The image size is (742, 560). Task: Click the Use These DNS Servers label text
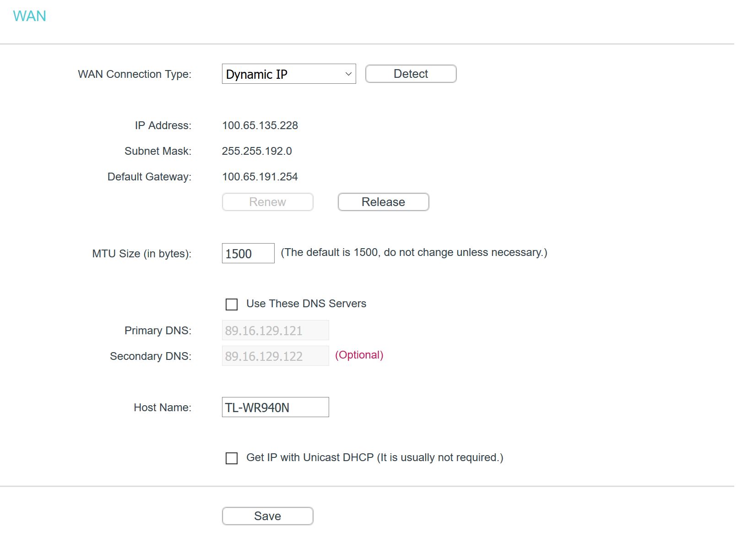306,304
